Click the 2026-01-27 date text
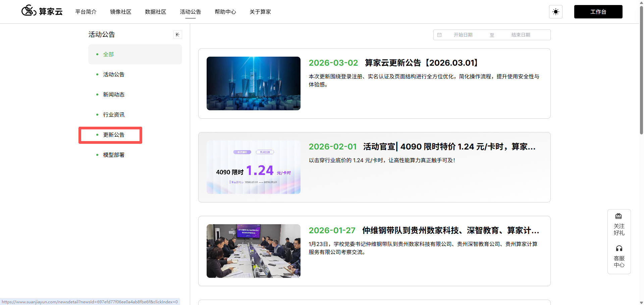The image size is (644, 305). coord(332,230)
